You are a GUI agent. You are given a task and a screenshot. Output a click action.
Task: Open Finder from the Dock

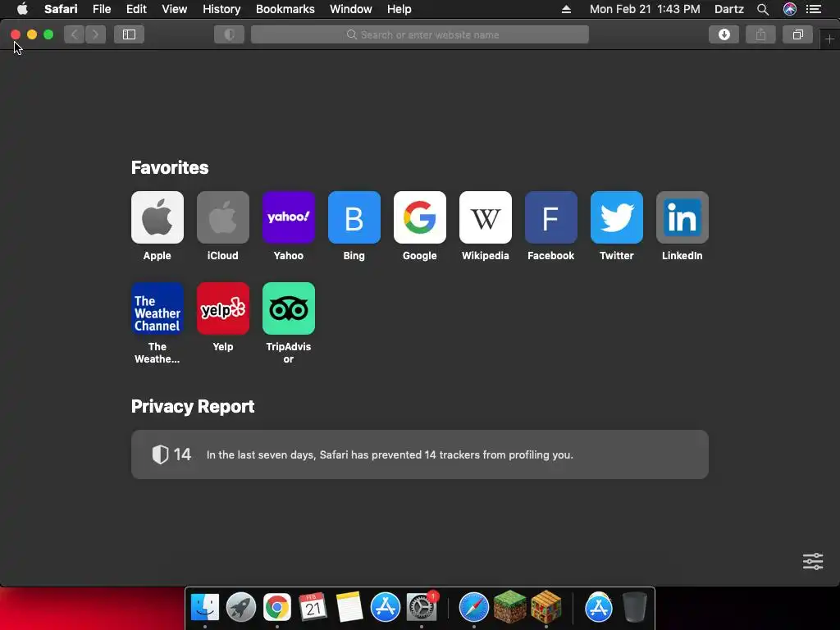(x=204, y=608)
